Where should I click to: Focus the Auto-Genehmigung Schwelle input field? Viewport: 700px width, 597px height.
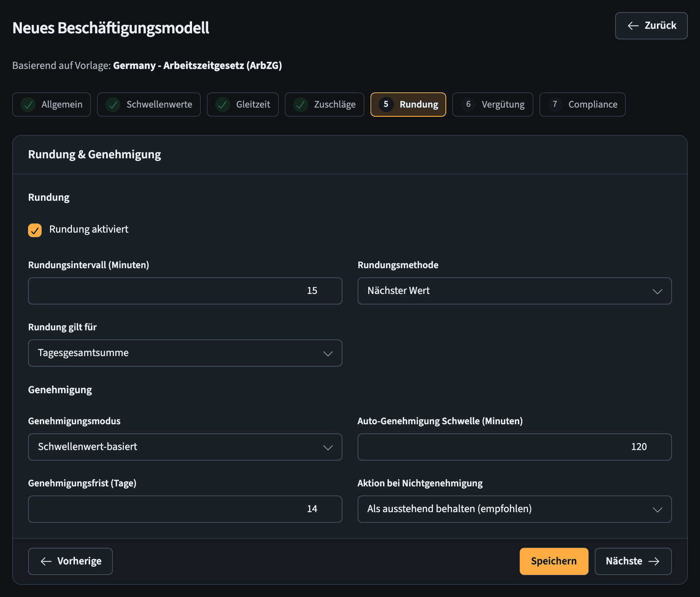point(514,447)
